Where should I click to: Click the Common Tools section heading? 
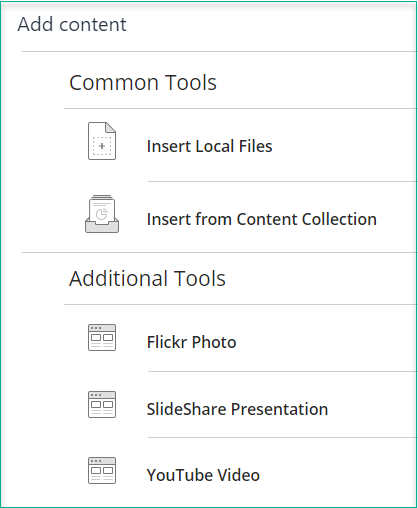[143, 82]
